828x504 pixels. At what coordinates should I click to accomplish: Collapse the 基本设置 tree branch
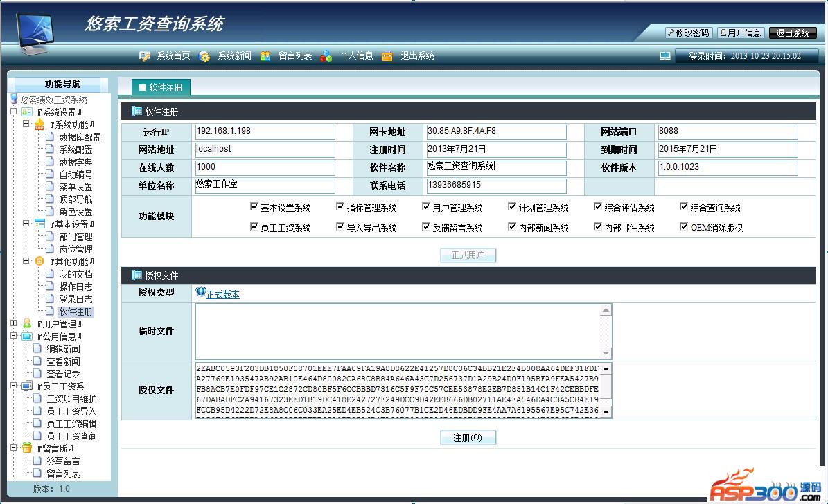26,224
